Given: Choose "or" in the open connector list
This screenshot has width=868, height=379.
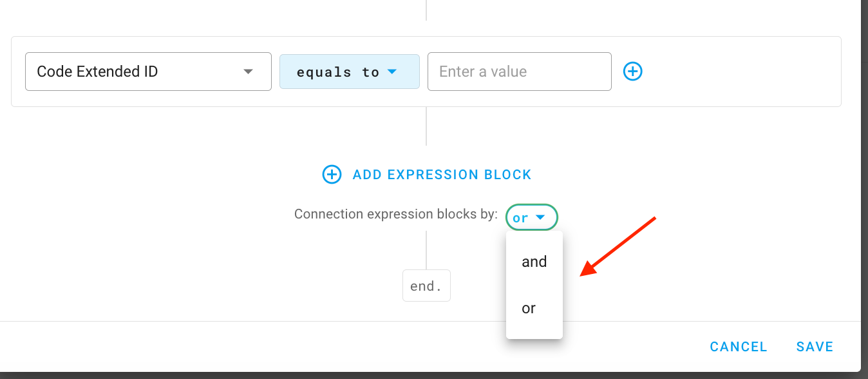Looking at the screenshot, I should pyautogui.click(x=529, y=309).
